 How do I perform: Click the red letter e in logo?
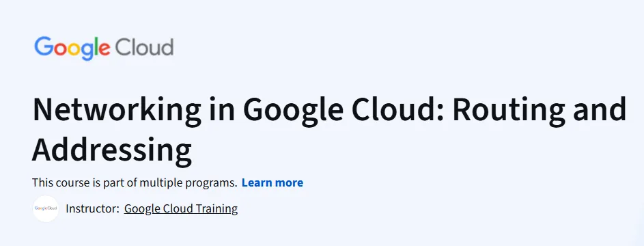click(x=105, y=49)
